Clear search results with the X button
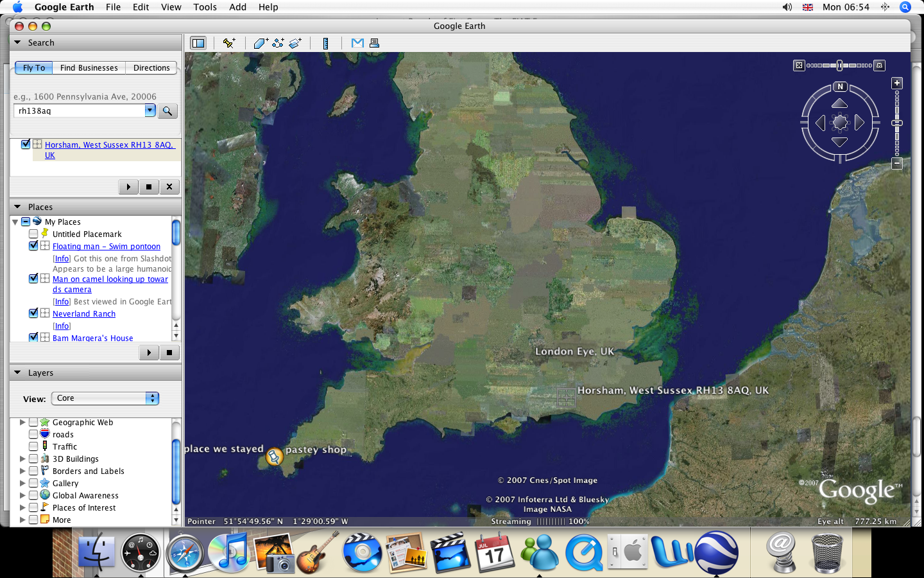Screen dimensions: 924x578 pyautogui.click(x=169, y=187)
